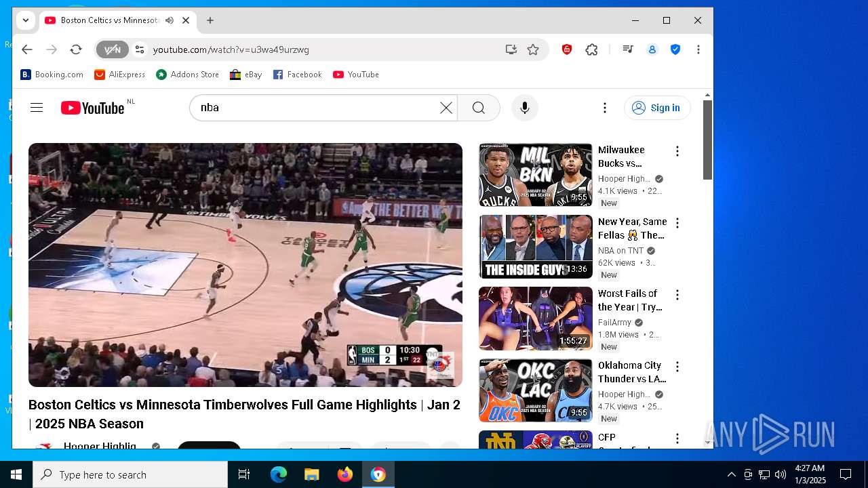
Task: Close the Boston Celtics tab
Action: pos(186,20)
